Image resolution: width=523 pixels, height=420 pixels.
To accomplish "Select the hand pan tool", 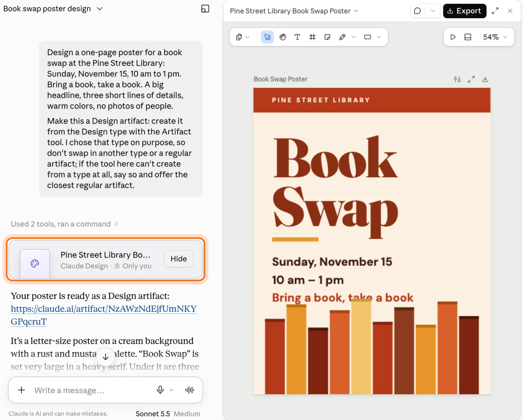I will click(x=283, y=37).
